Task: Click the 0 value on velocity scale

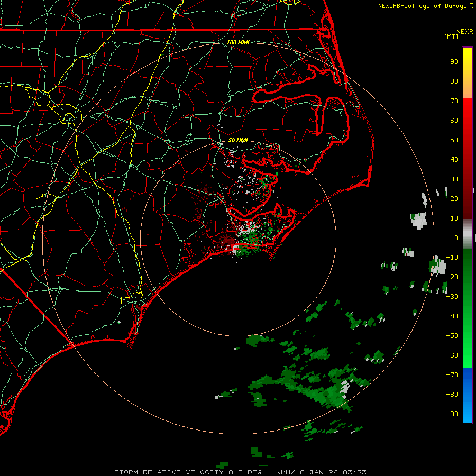Action: click(x=456, y=237)
